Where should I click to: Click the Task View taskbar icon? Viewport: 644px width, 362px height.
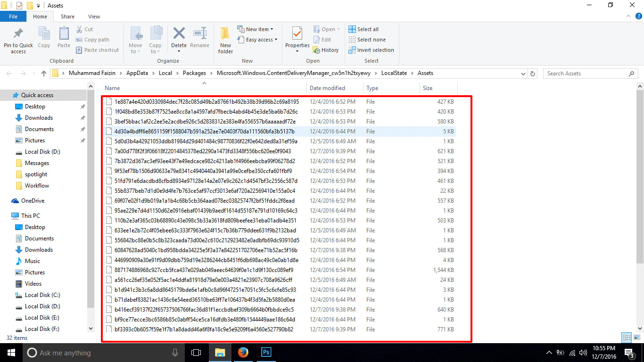(196, 353)
